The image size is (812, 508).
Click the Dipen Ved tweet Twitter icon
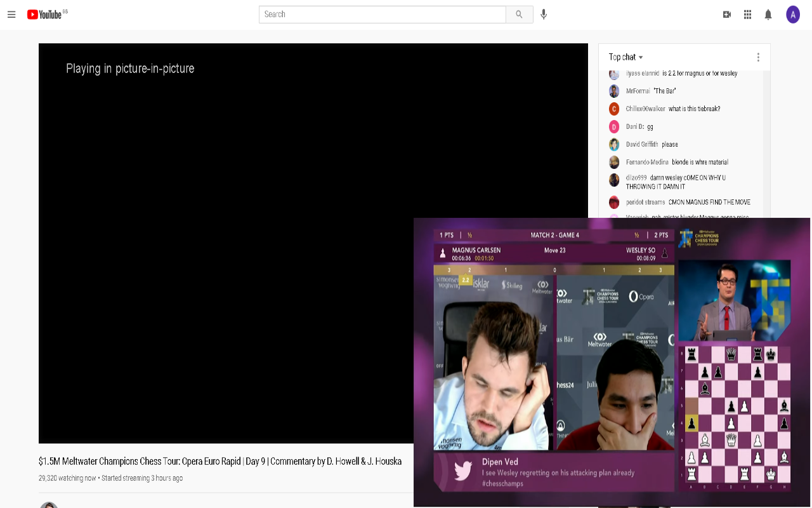click(x=463, y=472)
